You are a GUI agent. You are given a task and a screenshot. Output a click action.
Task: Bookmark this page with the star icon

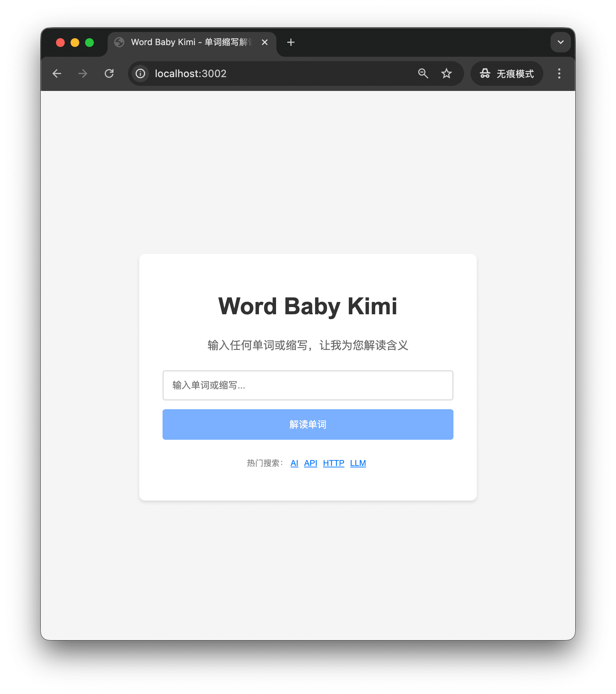click(447, 73)
